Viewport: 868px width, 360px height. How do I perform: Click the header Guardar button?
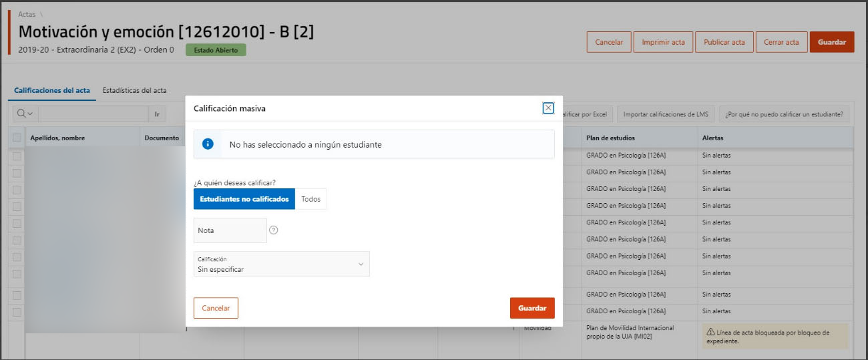tap(832, 42)
